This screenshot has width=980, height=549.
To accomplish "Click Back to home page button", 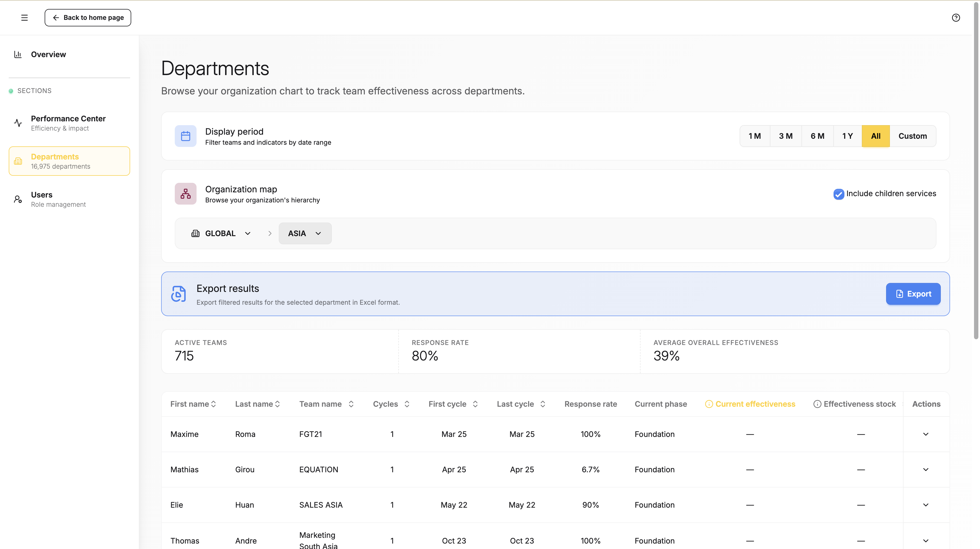I will pos(88,17).
